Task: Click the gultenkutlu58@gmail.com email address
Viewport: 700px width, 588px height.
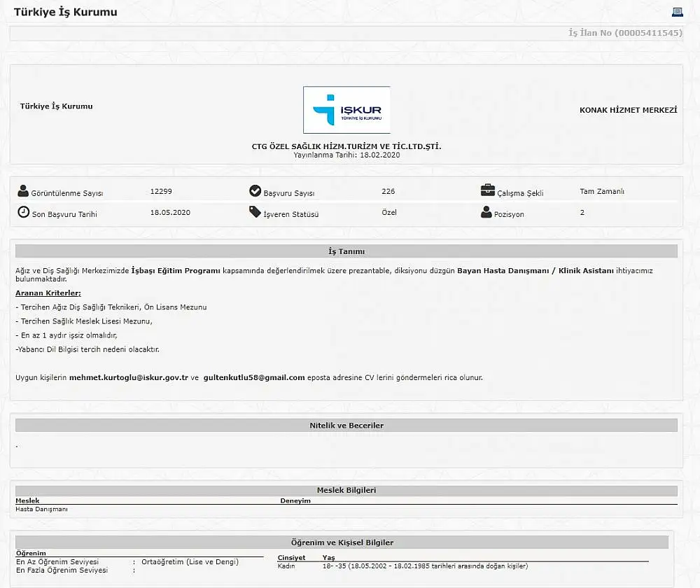Action: (x=254, y=377)
